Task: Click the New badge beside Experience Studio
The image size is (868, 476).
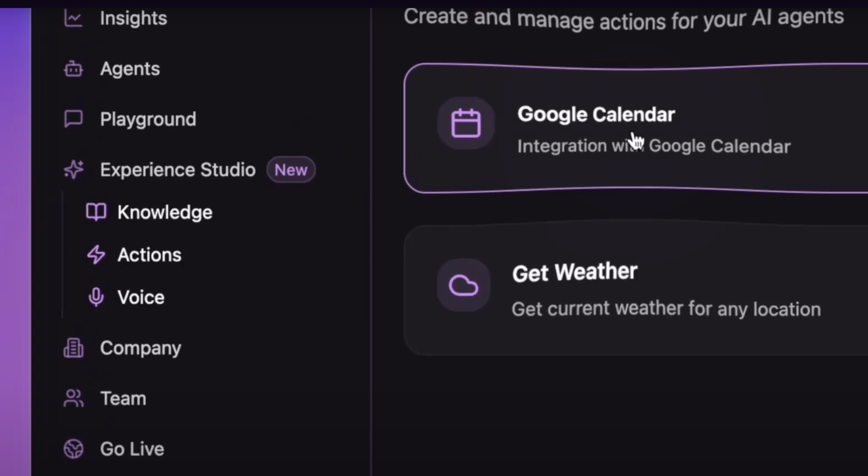Action: click(291, 170)
